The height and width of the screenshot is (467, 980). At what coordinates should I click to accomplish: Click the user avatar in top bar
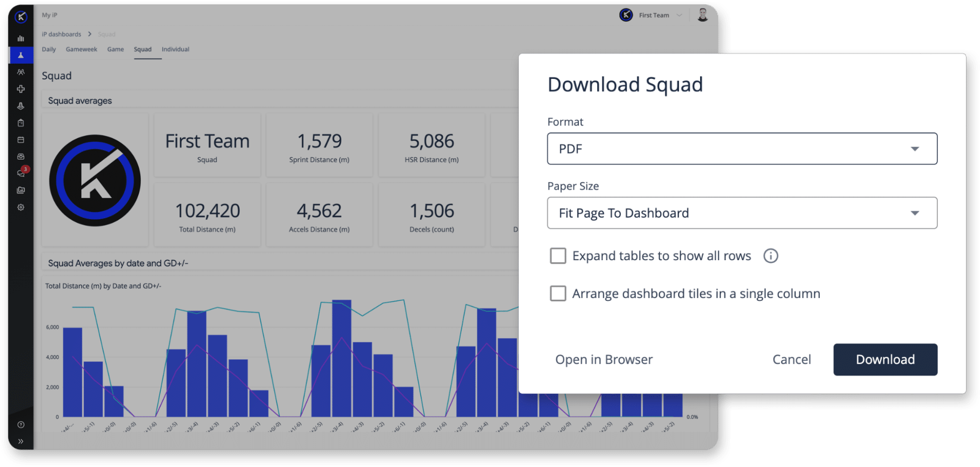point(703,15)
